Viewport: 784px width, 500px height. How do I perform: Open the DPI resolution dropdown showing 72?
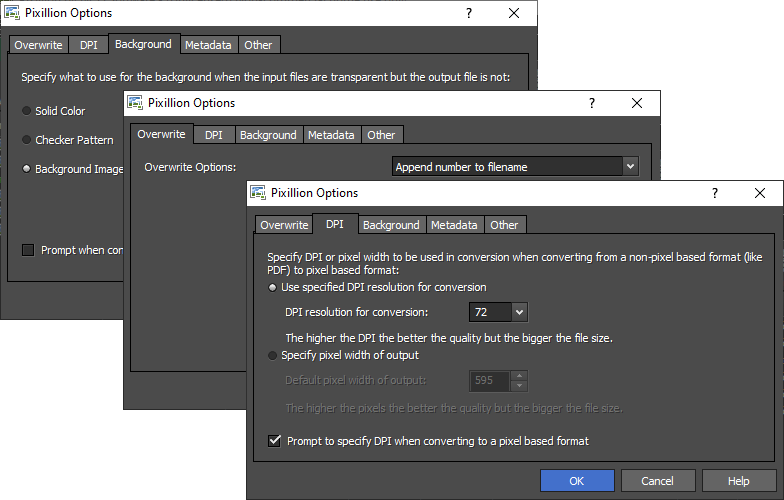(519, 313)
